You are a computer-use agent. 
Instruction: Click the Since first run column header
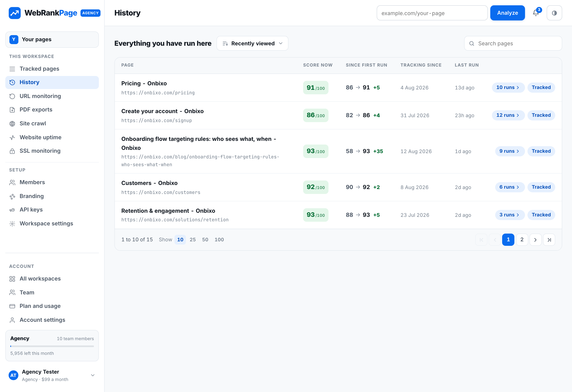pos(366,65)
